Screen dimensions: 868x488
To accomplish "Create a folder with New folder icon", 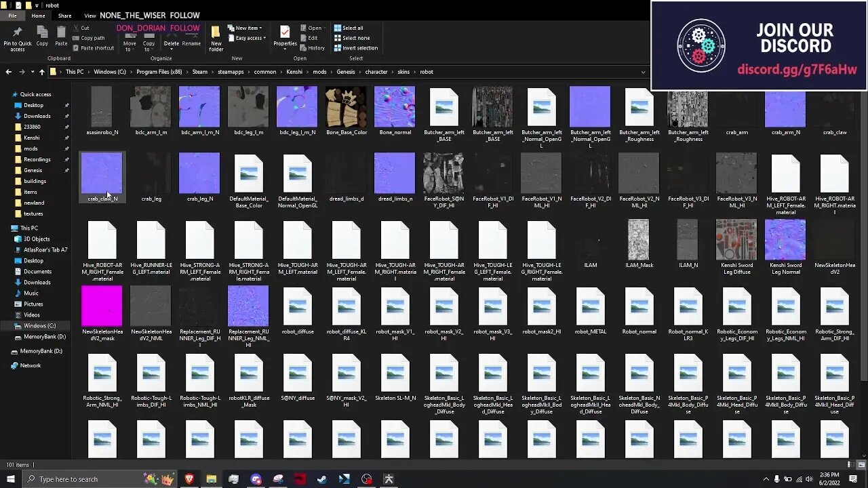I will tap(216, 33).
